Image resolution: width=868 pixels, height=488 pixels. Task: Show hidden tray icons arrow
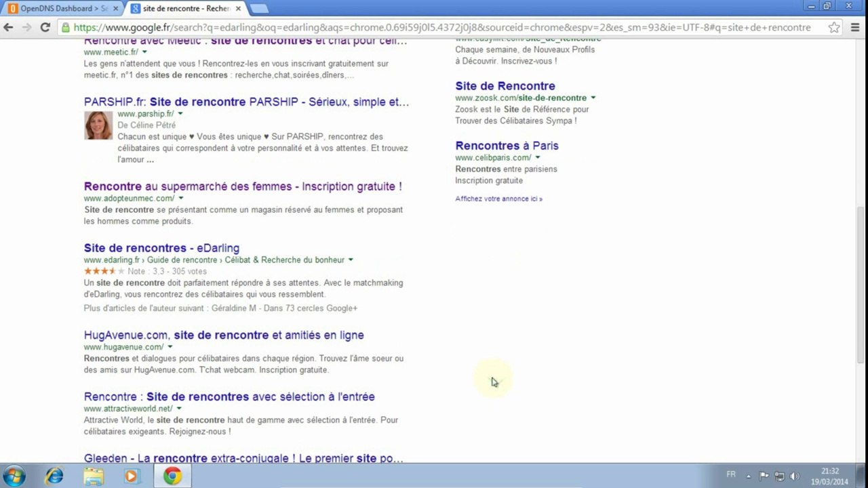click(749, 476)
